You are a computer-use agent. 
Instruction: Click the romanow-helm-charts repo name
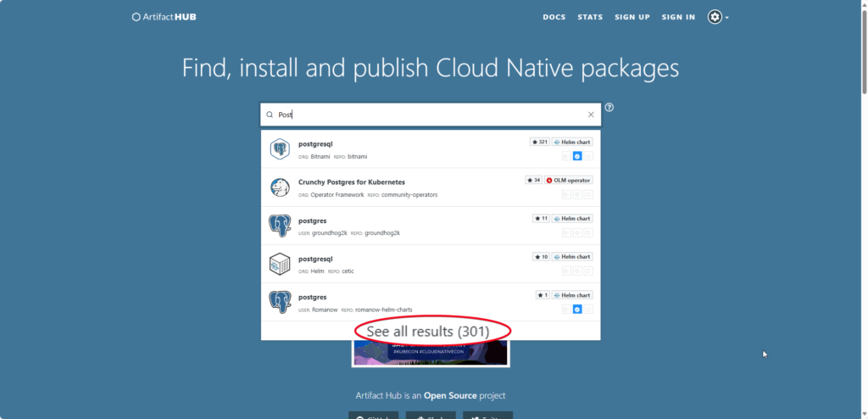click(384, 310)
